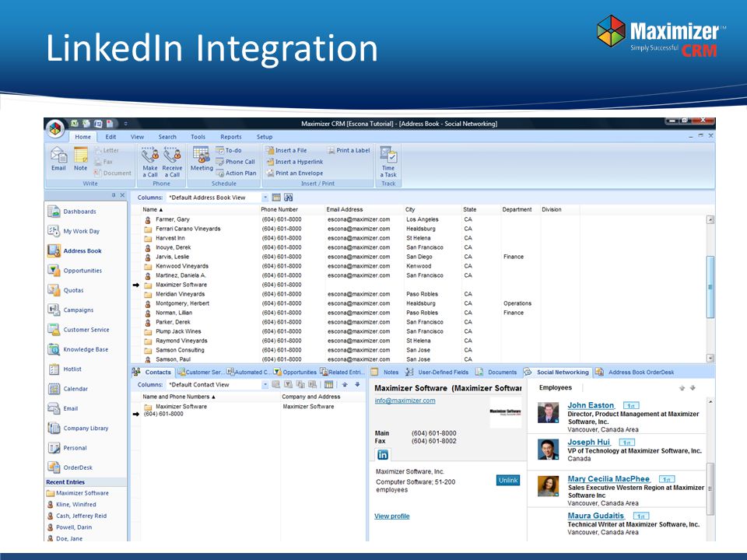
Task: Click Employees panel vertical scrollbar thumb
Action: (x=710, y=488)
